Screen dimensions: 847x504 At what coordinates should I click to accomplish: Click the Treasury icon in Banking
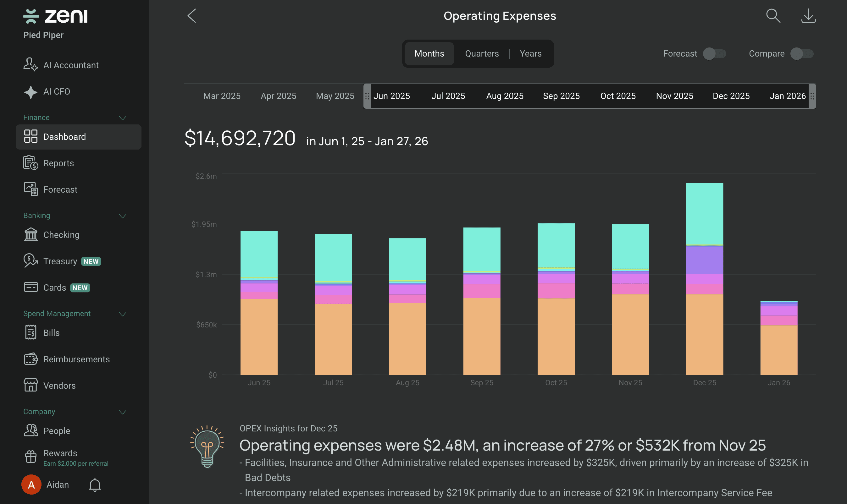pos(30,261)
